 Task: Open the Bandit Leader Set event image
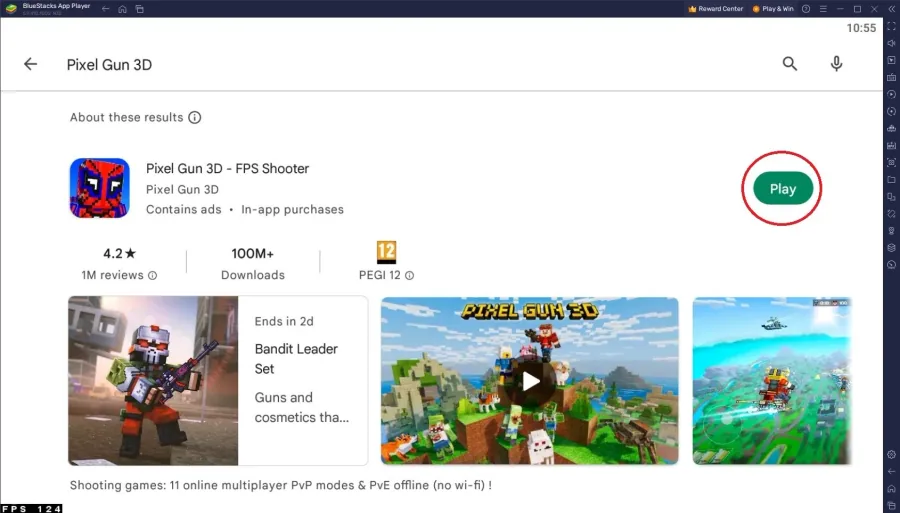point(153,380)
